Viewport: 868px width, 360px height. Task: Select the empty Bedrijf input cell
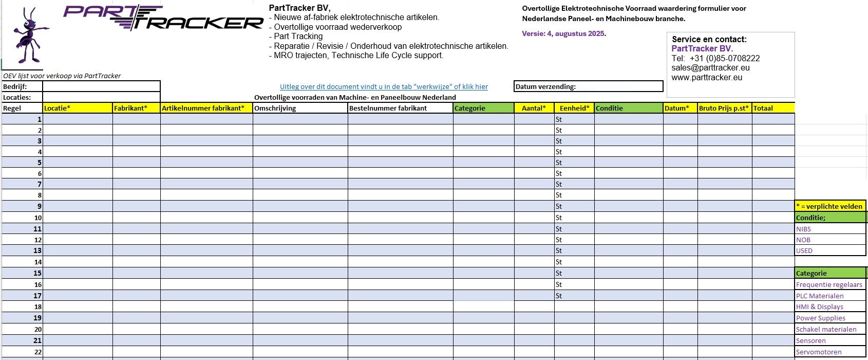[101, 86]
